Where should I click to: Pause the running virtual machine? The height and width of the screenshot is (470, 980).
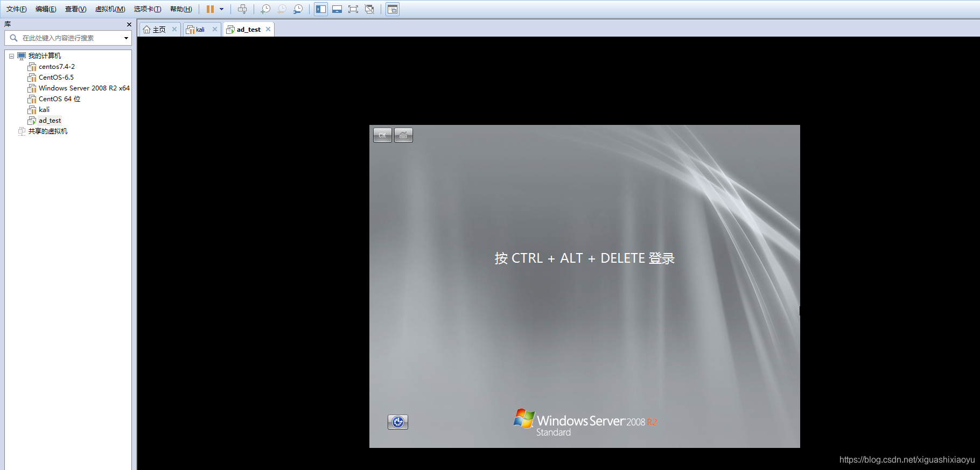pyautogui.click(x=210, y=9)
